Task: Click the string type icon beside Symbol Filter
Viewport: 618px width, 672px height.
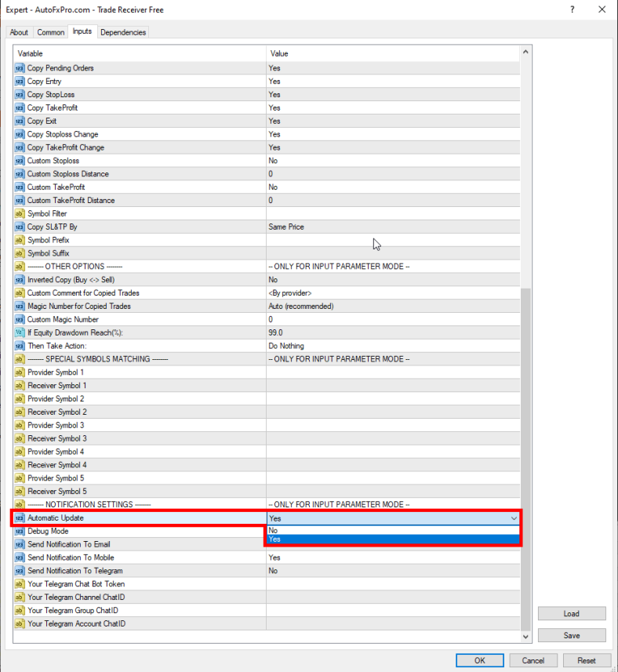Action: click(x=20, y=213)
